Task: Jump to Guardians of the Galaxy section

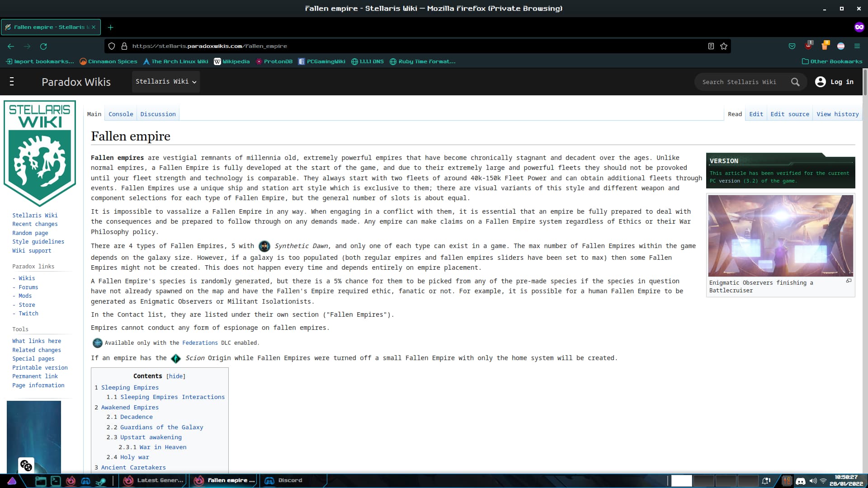Action: (161, 427)
